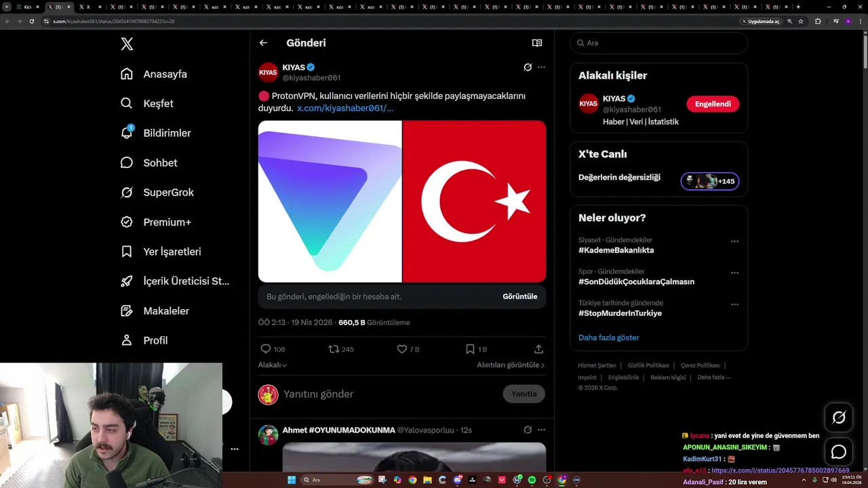868x488 pixels.
Task: Open floating messages chat button
Action: (x=839, y=452)
